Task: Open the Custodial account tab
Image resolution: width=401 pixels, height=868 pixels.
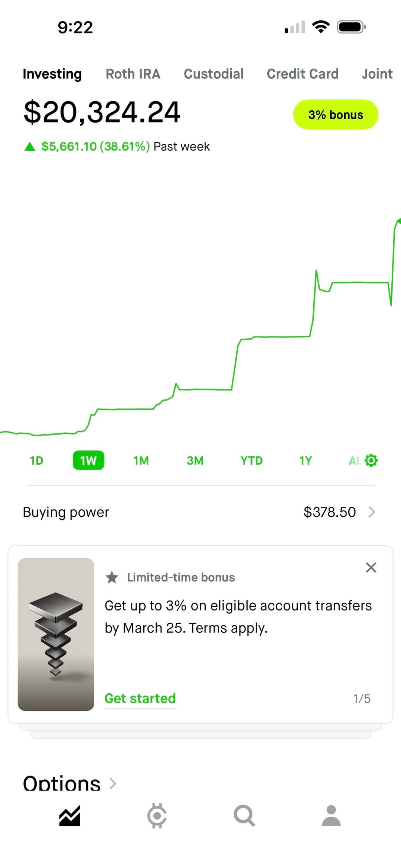Action: click(x=213, y=74)
